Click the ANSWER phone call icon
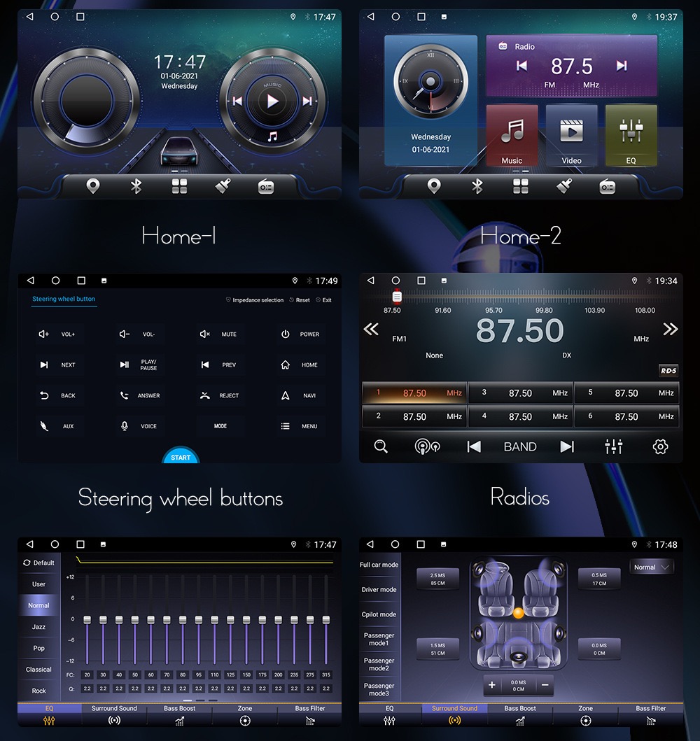 125,395
